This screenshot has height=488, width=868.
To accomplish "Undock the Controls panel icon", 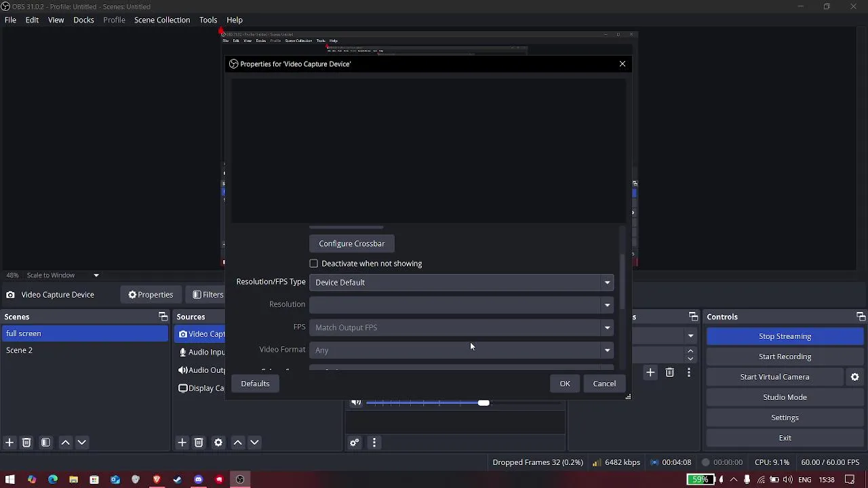I will (x=861, y=317).
